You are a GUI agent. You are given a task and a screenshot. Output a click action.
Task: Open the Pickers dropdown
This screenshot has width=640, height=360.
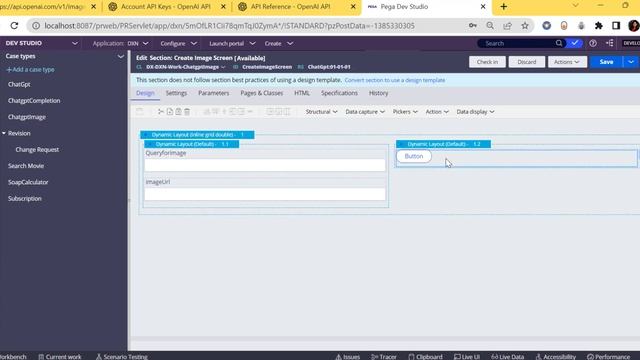[x=405, y=111]
